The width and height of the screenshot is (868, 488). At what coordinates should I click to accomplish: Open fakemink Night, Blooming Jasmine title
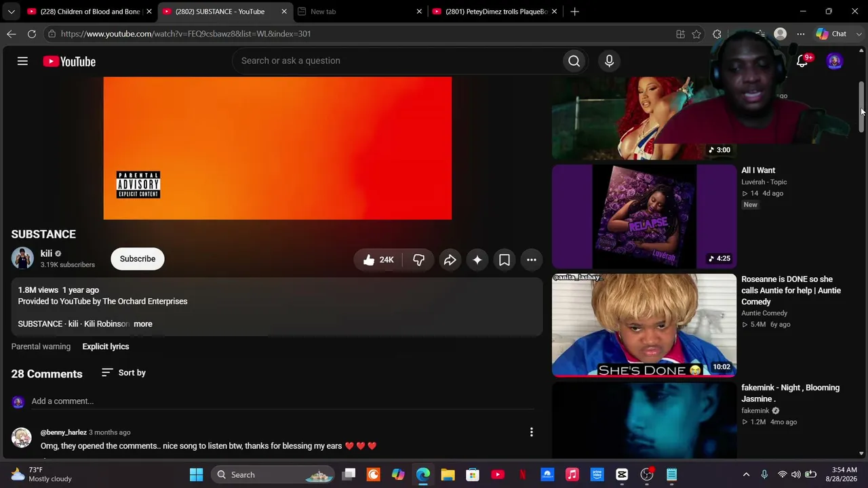click(791, 393)
